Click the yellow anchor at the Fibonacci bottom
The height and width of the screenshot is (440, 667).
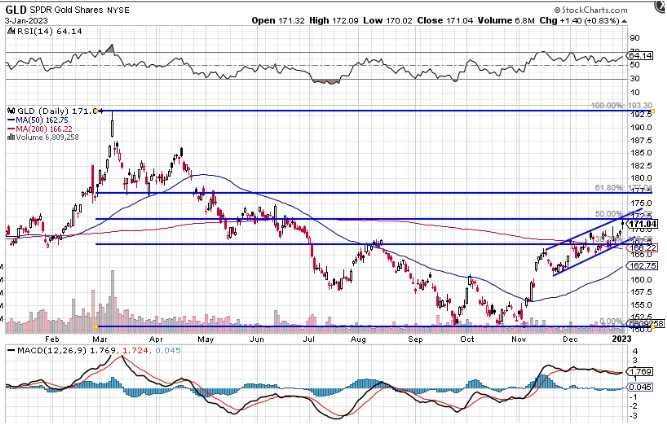point(96,325)
